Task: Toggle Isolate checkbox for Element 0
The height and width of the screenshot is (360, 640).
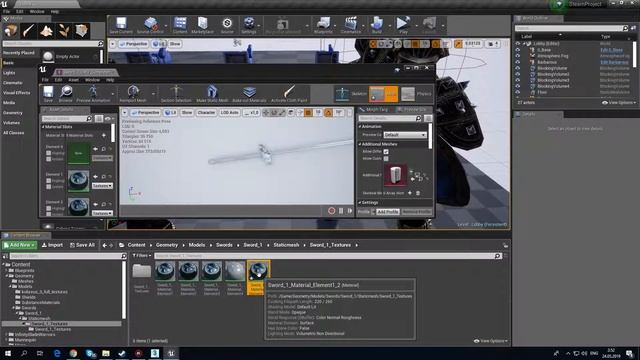Action: (x=49, y=159)
